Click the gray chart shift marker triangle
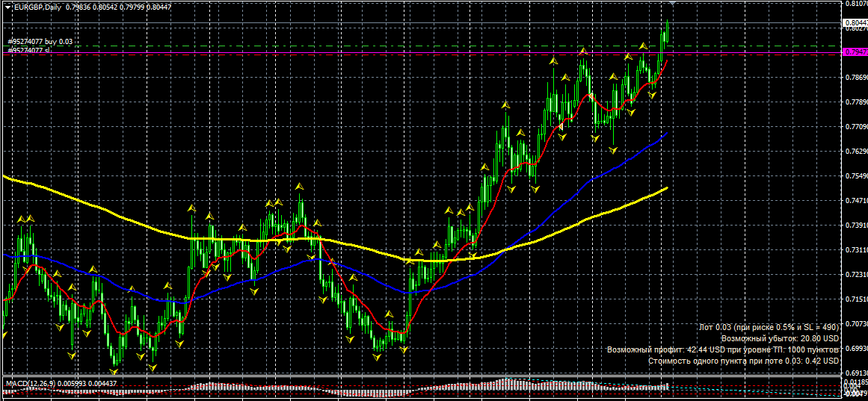Screen dimensions: 868x401 pyautogui.click(x=672, y=3)
